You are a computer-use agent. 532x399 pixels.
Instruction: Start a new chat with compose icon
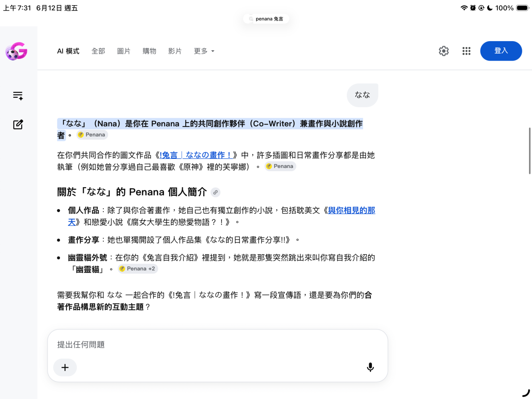tap(18, 124)
